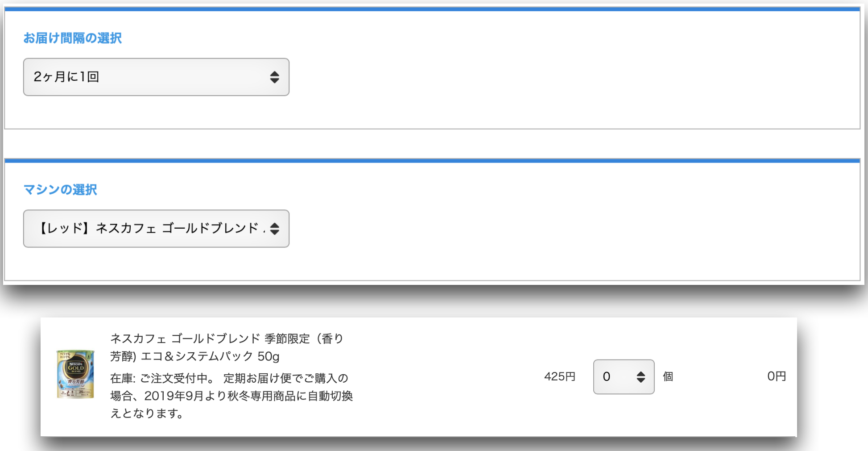Click the 0円 subtotal amount

pos(777,376)
